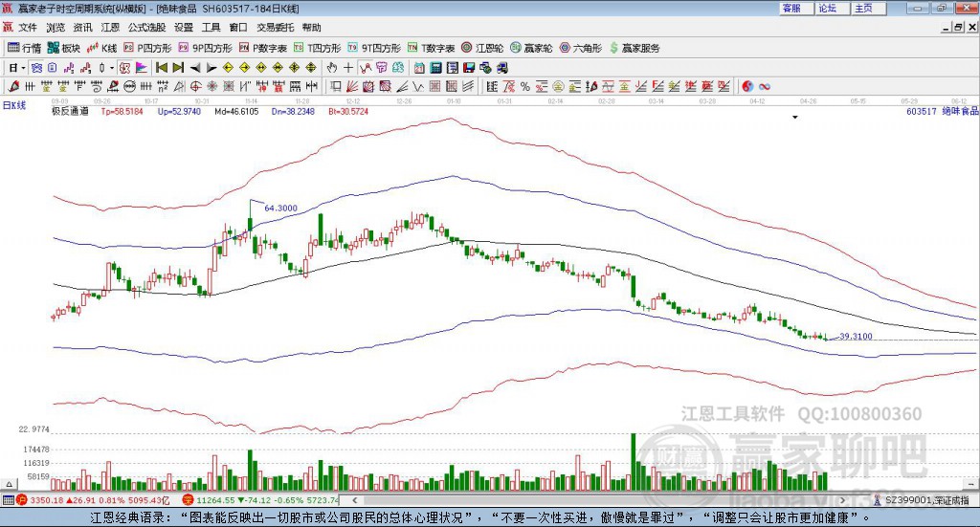The width and height of the screenshot is (980, 527).
Task: Click the 论坛 forum button
Action: (x=833, y=8)
